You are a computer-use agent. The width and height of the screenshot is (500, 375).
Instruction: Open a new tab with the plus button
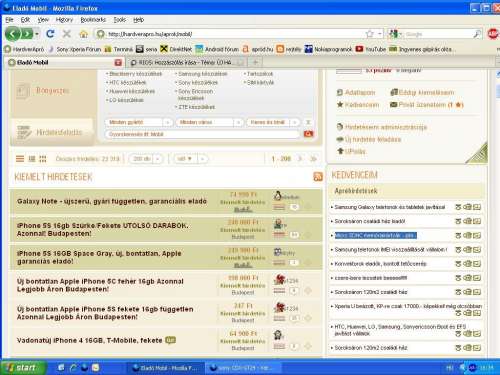[255, 62]
